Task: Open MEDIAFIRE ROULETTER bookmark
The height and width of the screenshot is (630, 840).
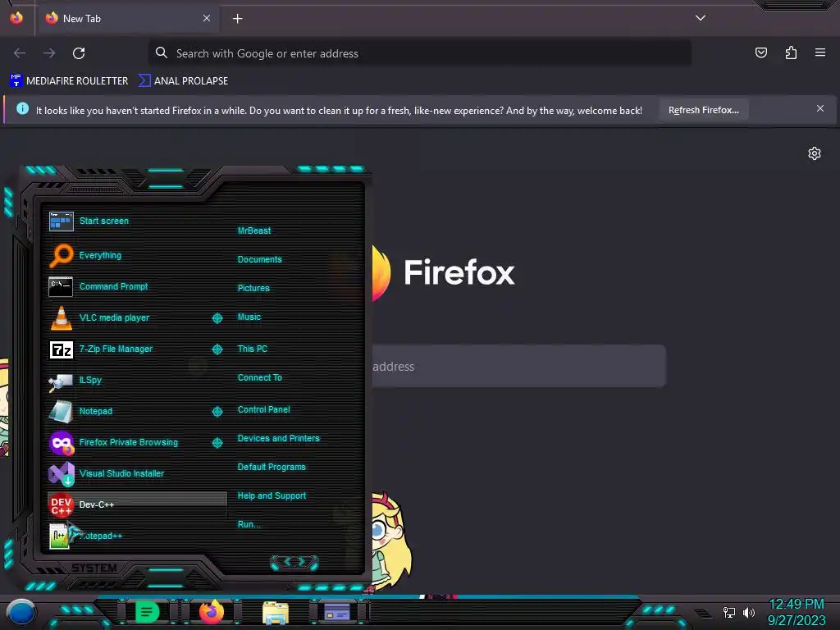Action: pos(69,81)
